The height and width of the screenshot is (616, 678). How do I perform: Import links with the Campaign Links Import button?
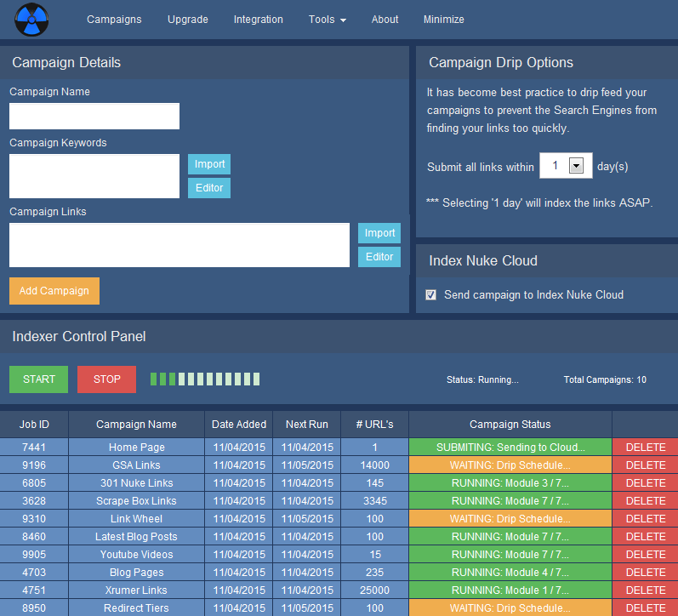(x=379, y=233)
